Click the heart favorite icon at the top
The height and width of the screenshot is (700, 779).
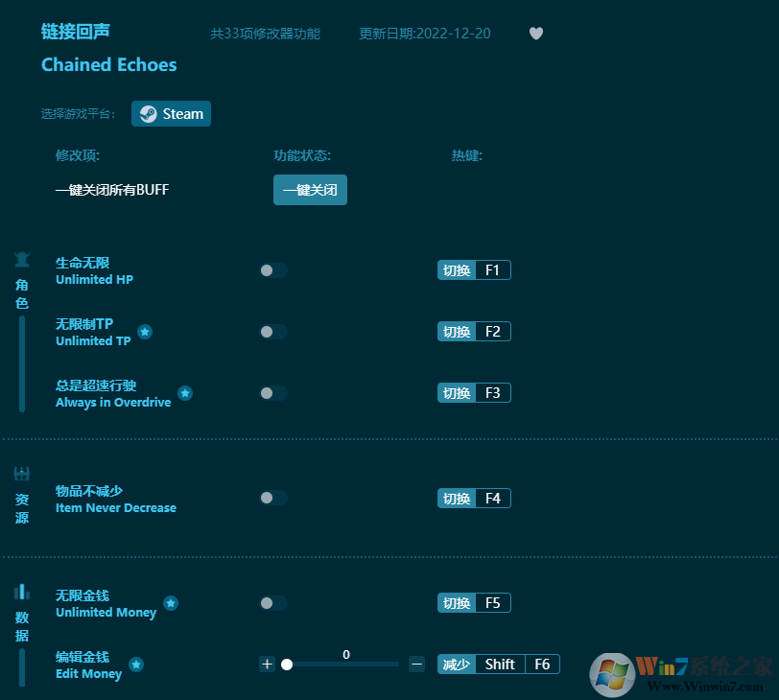tap(535, 33)
